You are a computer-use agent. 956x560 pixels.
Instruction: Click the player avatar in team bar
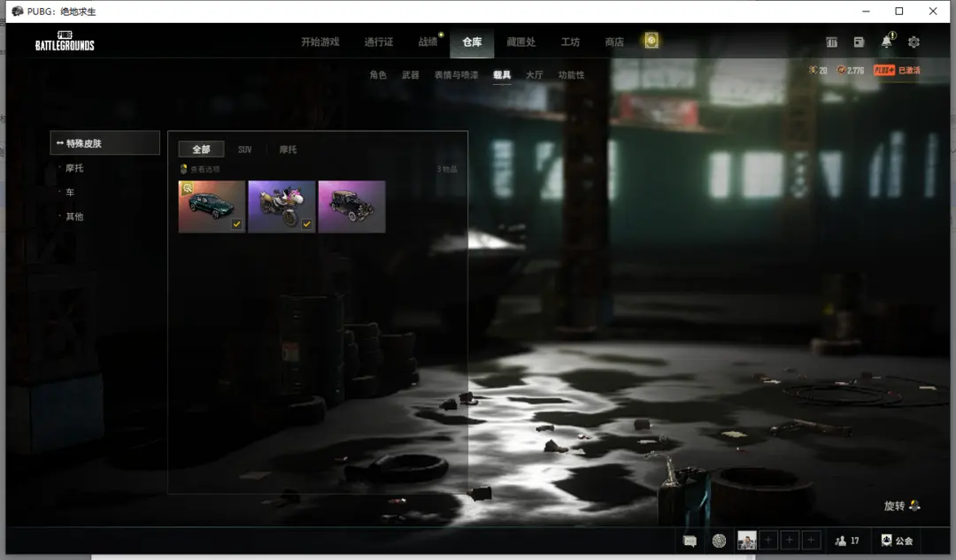[x=747, y=540]
